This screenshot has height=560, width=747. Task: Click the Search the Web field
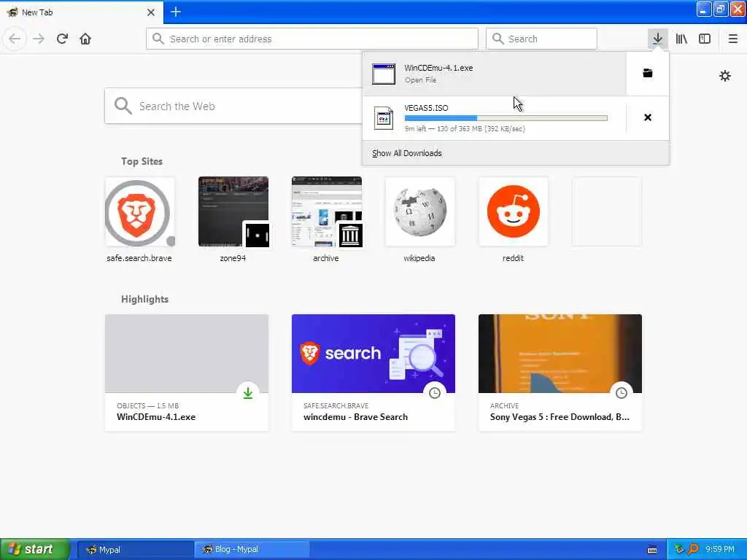coord(233,106)
